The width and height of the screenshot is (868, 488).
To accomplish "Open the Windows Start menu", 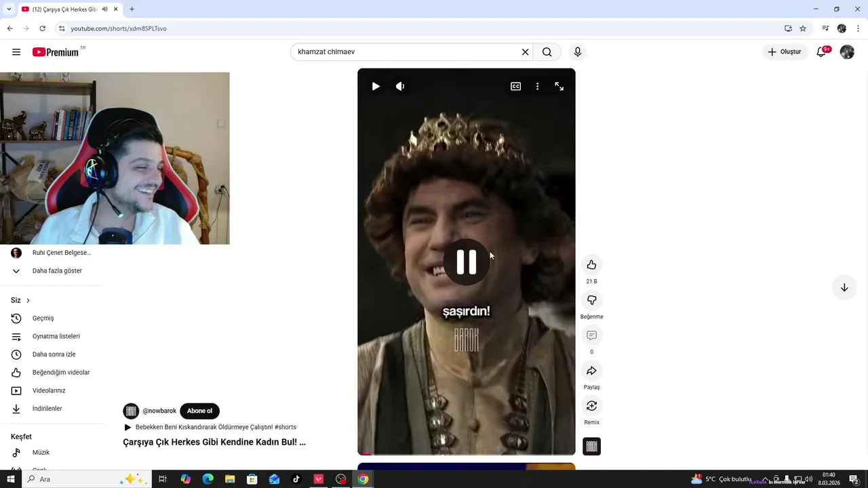I will [10, 479].
